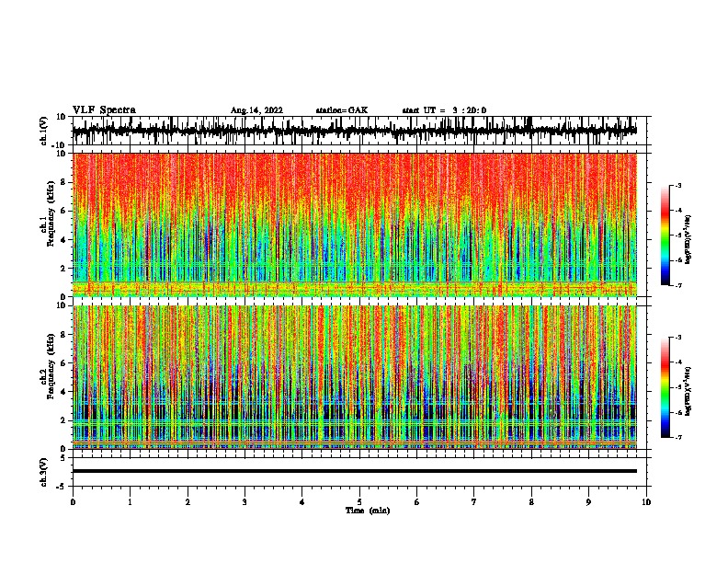Image resolution: width=728 pixels, height=563 pixels.
Task: Click time axis tick label "3"
Action: [x=245, y=502]
